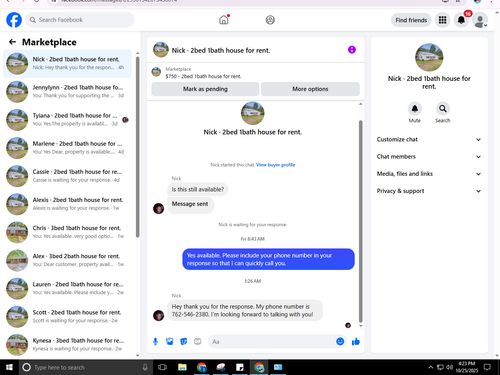Image resolution: width=500 pixels, height=375 pixels.
Task: Click Find friends button
Action: [x=411, y=20]
